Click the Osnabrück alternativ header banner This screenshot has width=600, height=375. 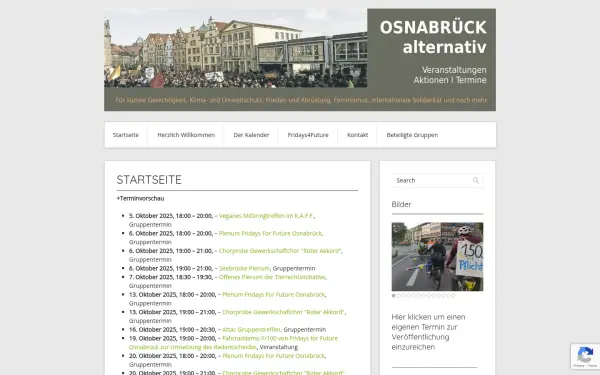tap(300, 60)
